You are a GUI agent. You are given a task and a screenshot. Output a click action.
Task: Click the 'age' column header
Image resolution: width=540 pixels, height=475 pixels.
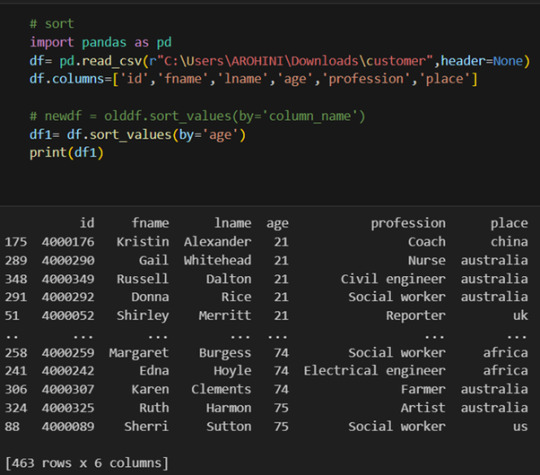(277, 224)
